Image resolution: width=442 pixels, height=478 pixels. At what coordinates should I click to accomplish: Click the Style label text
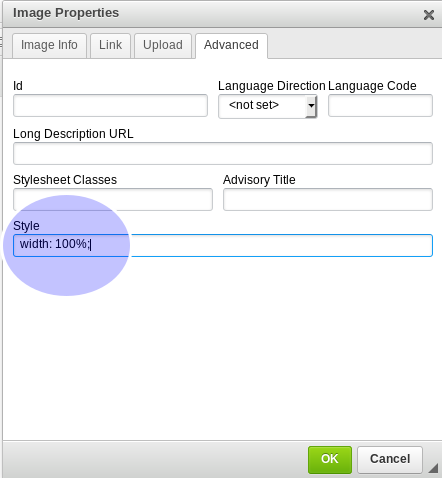click(x=26, y=226)
